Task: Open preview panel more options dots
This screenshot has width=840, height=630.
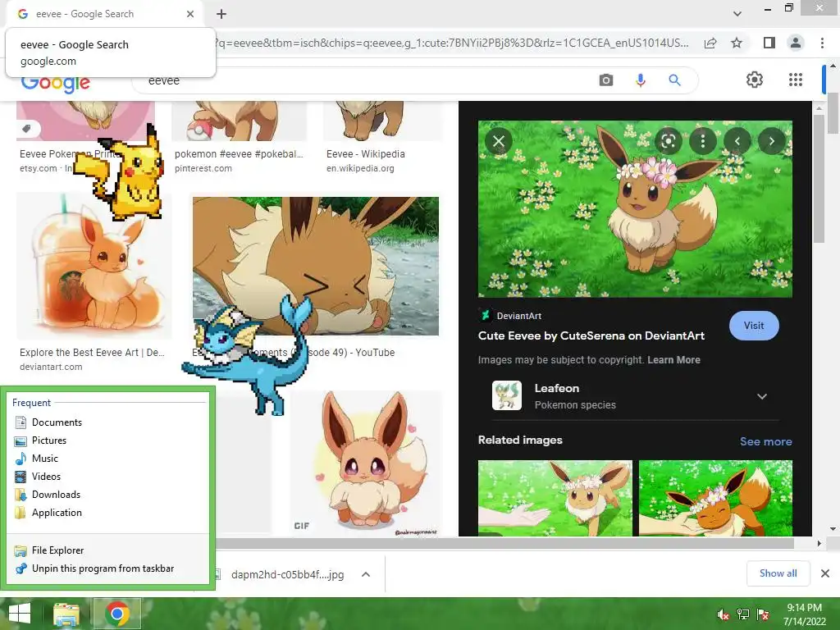Action: pos(703,141)
